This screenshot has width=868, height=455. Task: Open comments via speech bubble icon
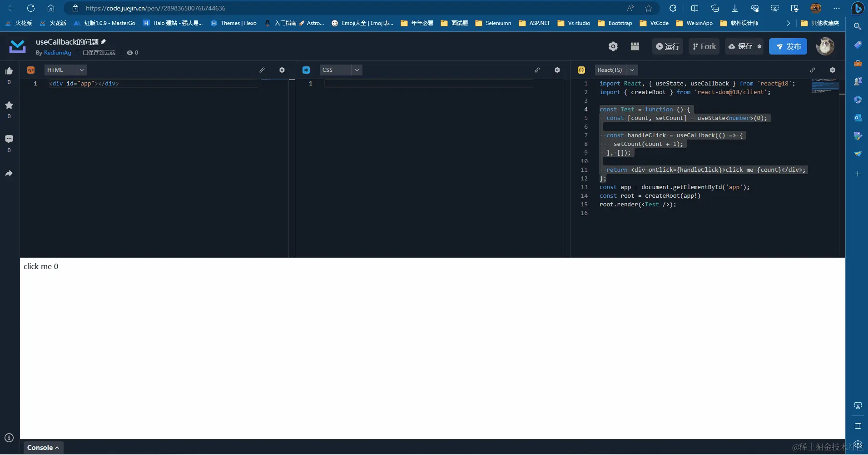pyautogui.click(x=9, y=139)
